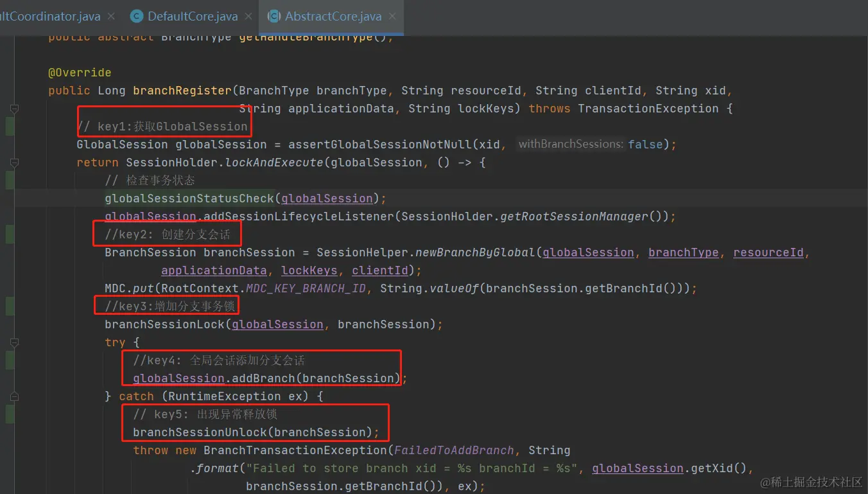Screen dimensions: 868x494
Task: Click the MDC_KEY_BRANCH_ID constant
Action: (306, 288)
